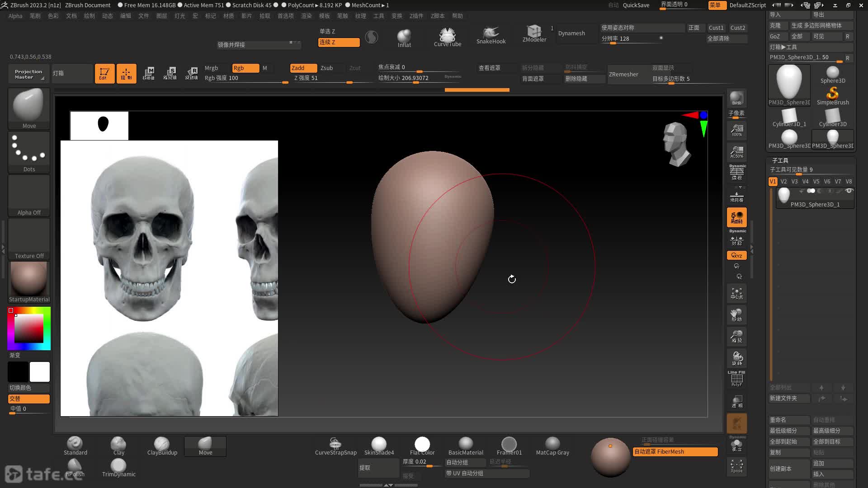Screen dimensions: 868x488
Task: Choose the CurveStrapSnap brush
Action: (335, 446)
